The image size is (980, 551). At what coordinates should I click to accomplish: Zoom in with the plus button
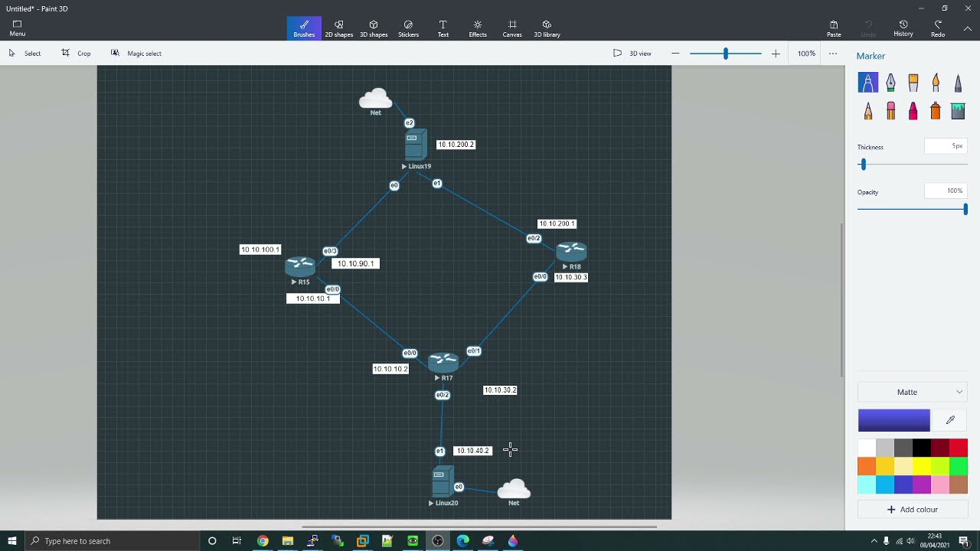(x=776, y=54)
